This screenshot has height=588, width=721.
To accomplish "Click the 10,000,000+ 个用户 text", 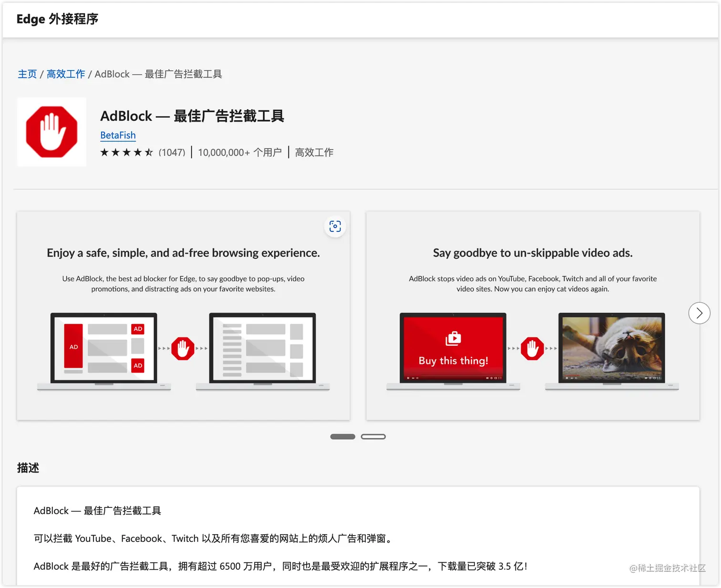I will (240, 153).
